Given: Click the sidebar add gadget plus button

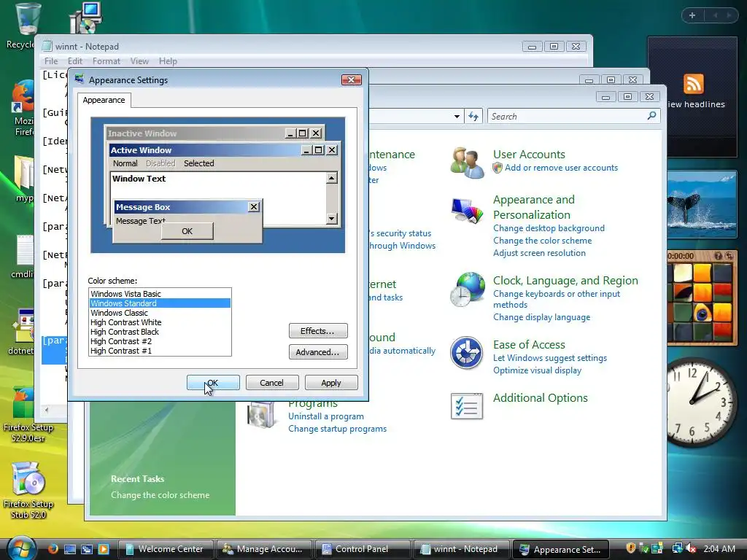Looking at the screenshot, I should coord(692,15).
